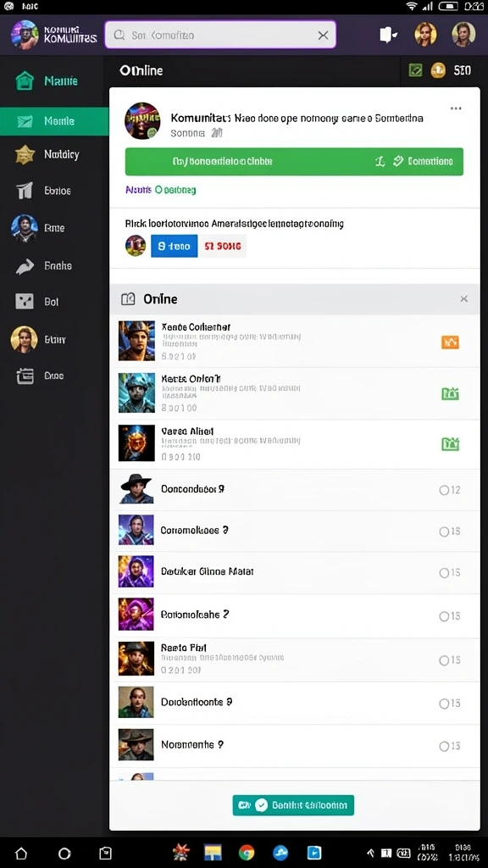Click the orange badge on first online row
Screen dimensions: 488x868
450,342
